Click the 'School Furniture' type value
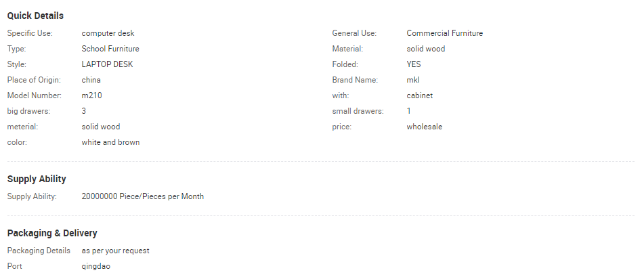Screen dimensions: 644x279 (110, 49)
